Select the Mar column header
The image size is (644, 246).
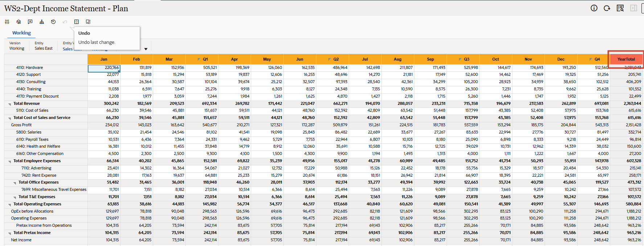tap(169, 59)
